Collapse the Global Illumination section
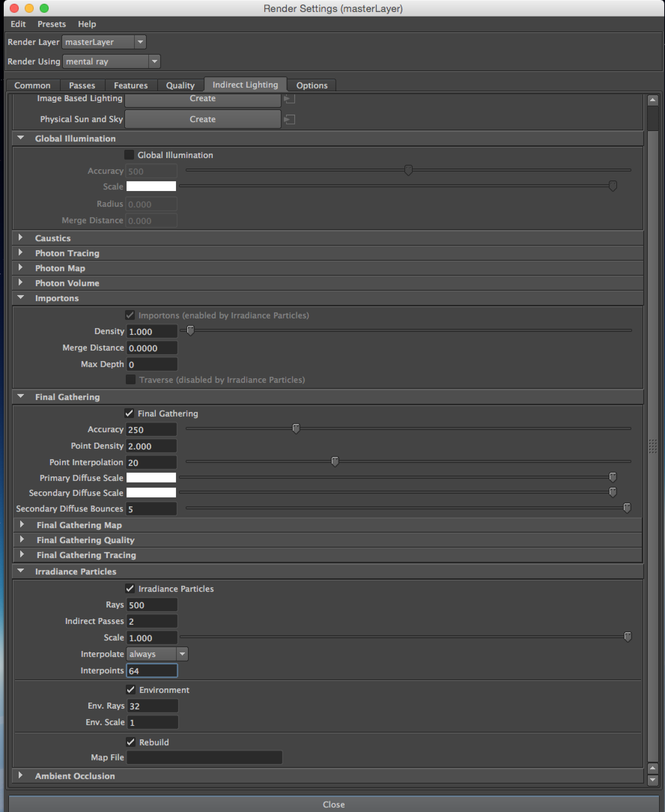 (x=21, y=138)
